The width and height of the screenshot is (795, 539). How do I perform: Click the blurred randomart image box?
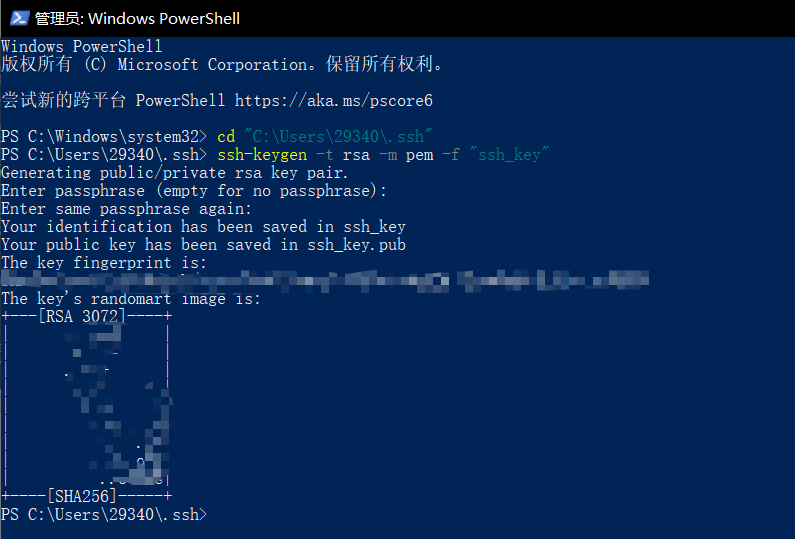(86, 406)
